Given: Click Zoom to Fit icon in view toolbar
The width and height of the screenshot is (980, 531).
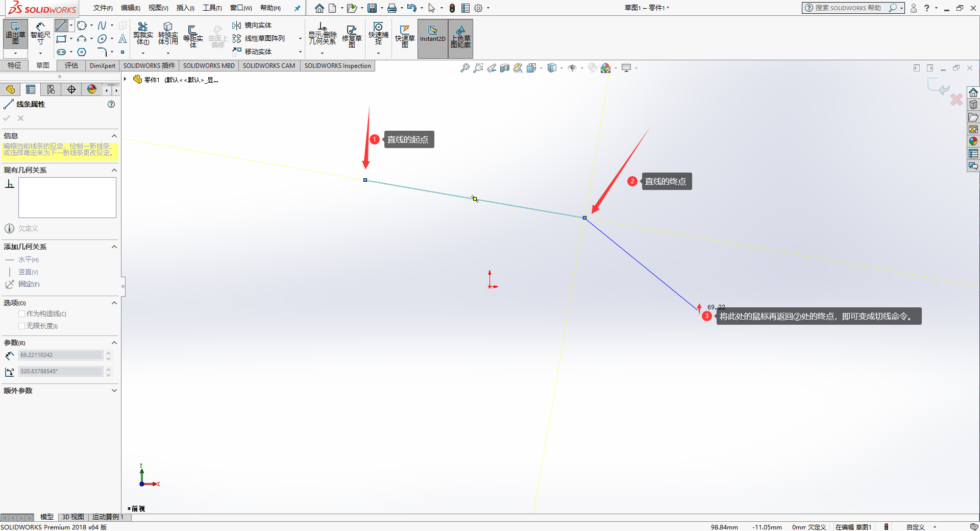Looking at the screenshot, I should (465, 68).
